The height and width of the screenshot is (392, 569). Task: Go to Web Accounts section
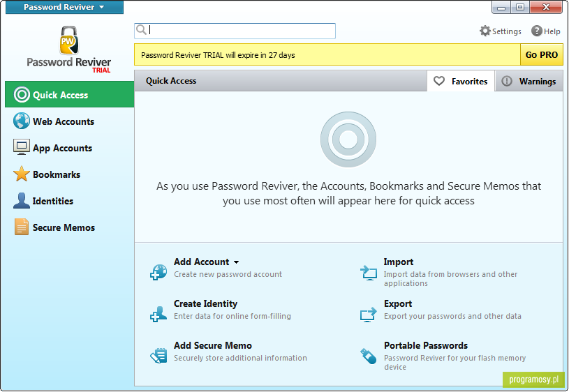pyautogui.click(x=64, y=121)
